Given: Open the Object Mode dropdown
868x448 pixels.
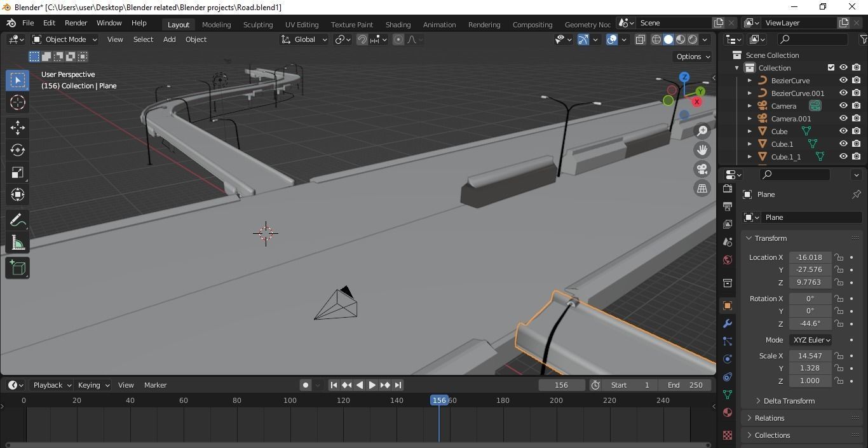Looking at the screenshot, I should [x=64, y=39].
